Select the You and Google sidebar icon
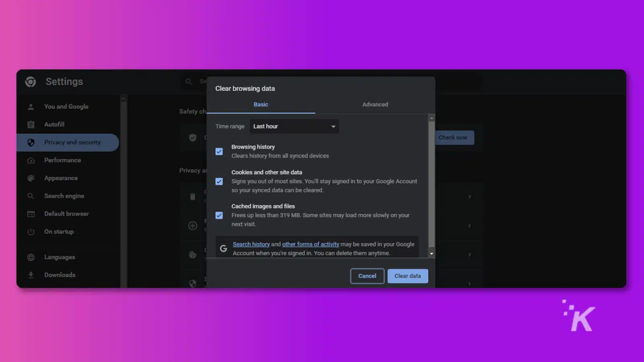 point(31,106)
